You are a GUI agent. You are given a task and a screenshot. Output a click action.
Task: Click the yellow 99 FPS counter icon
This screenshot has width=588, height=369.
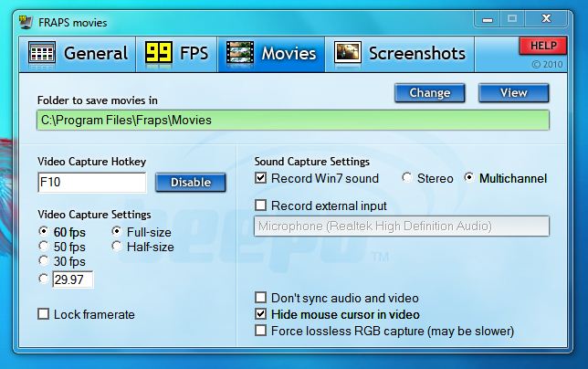159,52
